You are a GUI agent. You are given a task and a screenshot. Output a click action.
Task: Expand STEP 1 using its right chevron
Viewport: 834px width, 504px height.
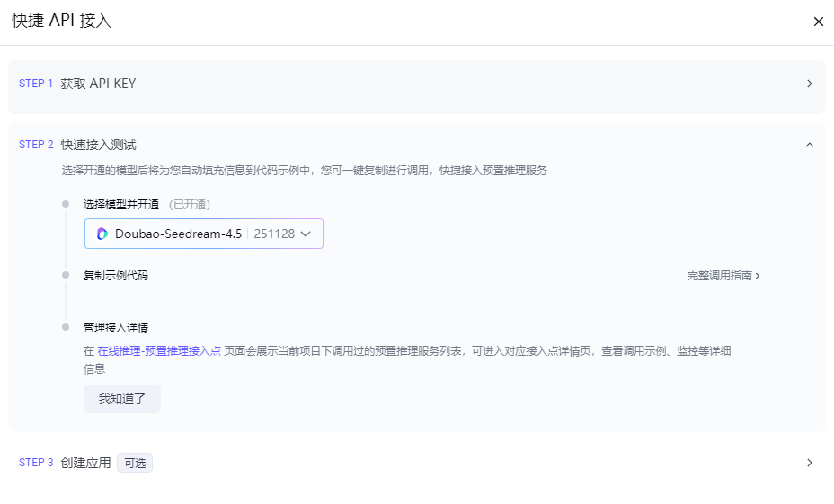(x=809, y=84)
